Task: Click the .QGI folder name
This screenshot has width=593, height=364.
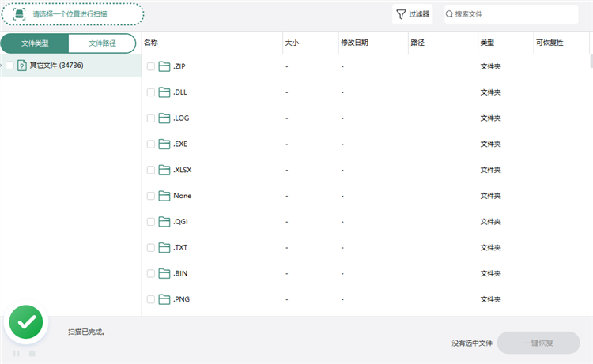Action: click(180, 222)
